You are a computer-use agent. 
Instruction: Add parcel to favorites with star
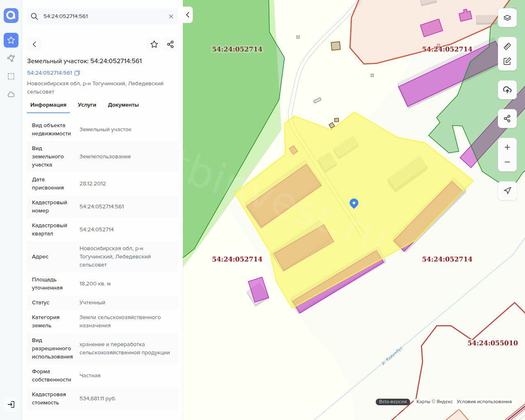154,44
